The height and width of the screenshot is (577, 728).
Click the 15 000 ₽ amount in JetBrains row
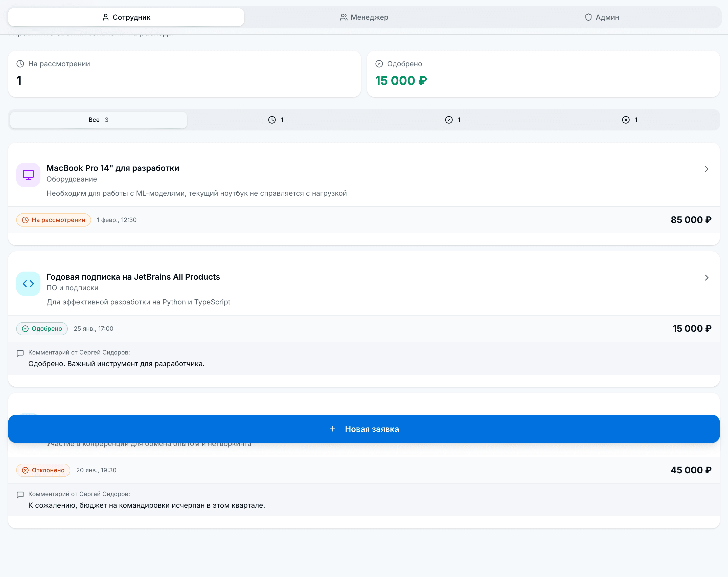692,329
